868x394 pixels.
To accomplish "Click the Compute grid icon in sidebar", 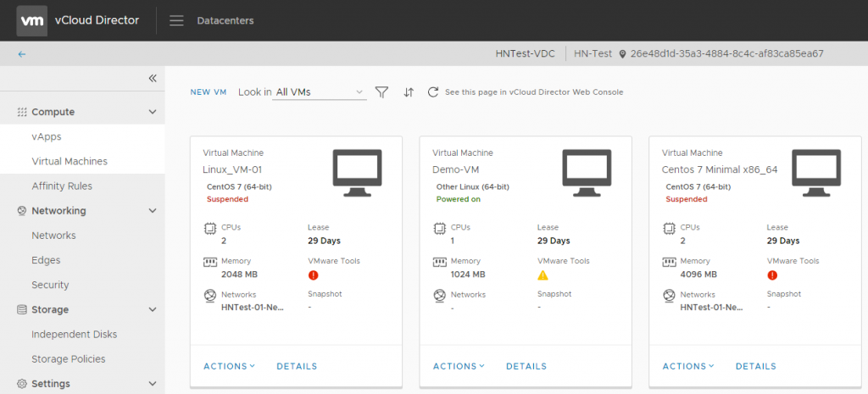I will (x=22, y=112).
